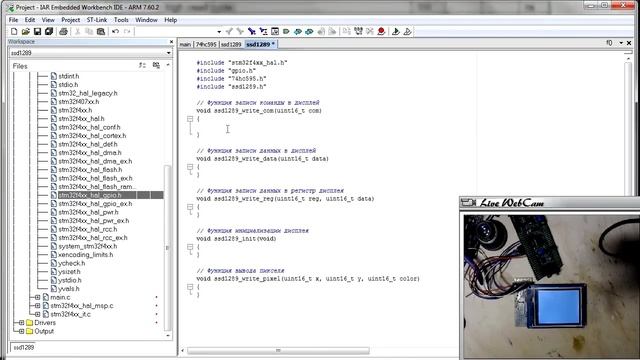Click the Save All toolbar icon
This screenshot has width=640, height=360.
49,31
